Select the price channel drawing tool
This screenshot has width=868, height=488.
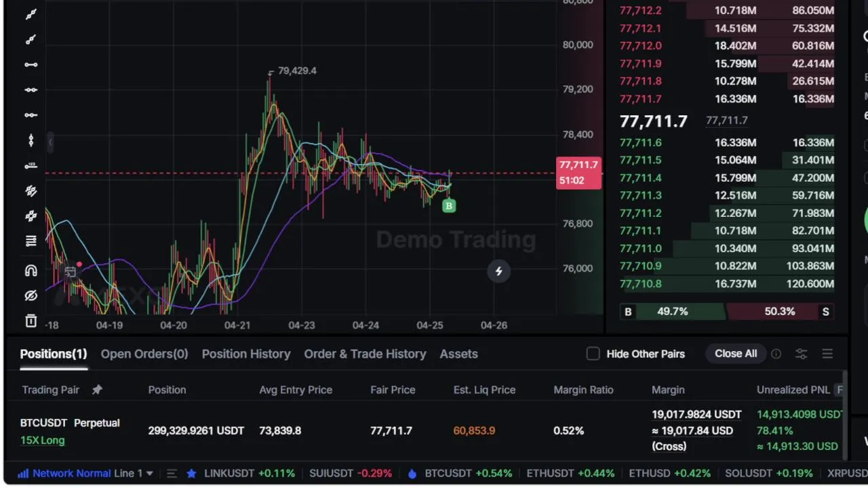(x=31, y=216)
